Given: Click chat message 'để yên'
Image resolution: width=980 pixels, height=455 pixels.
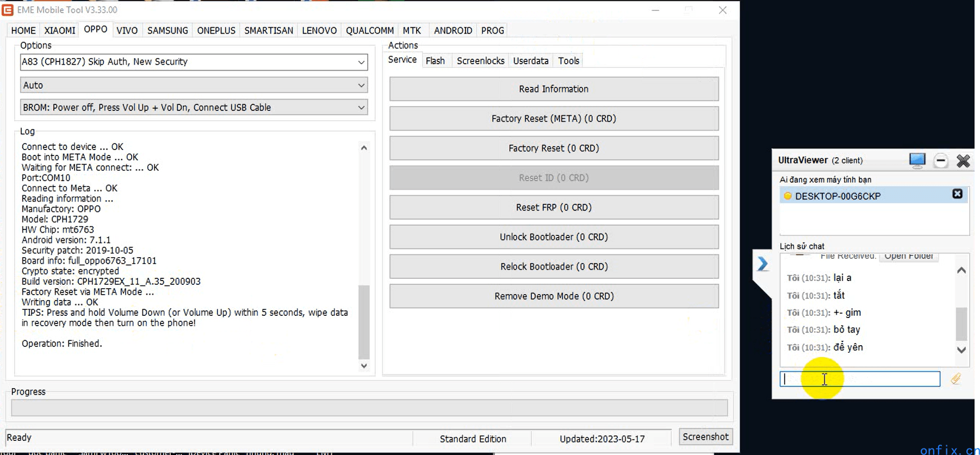Looking at the screenshot, I should tap(848, 347).
